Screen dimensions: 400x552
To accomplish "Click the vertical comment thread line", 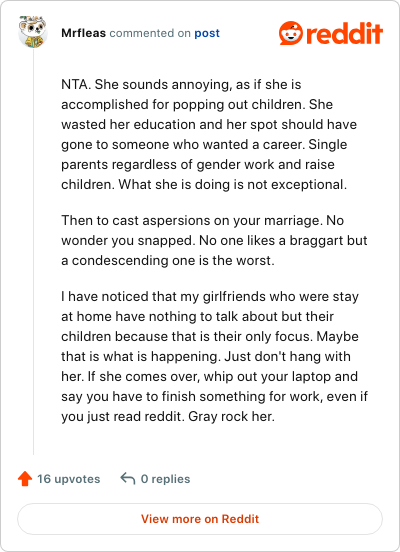I will coord(33,252).
